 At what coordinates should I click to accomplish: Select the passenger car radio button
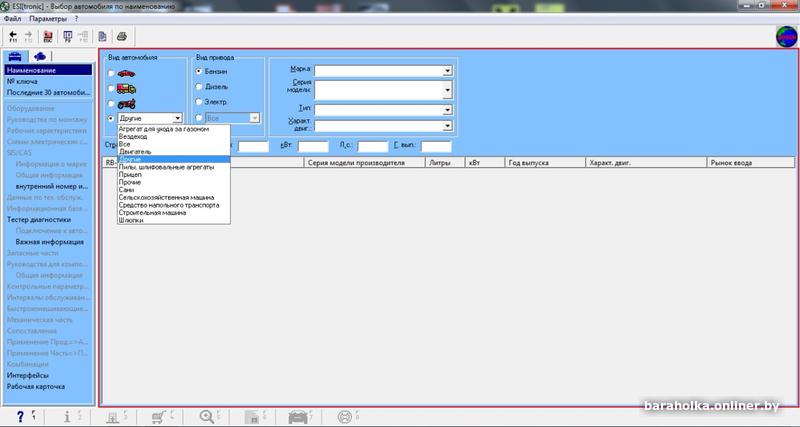(111, 73)
